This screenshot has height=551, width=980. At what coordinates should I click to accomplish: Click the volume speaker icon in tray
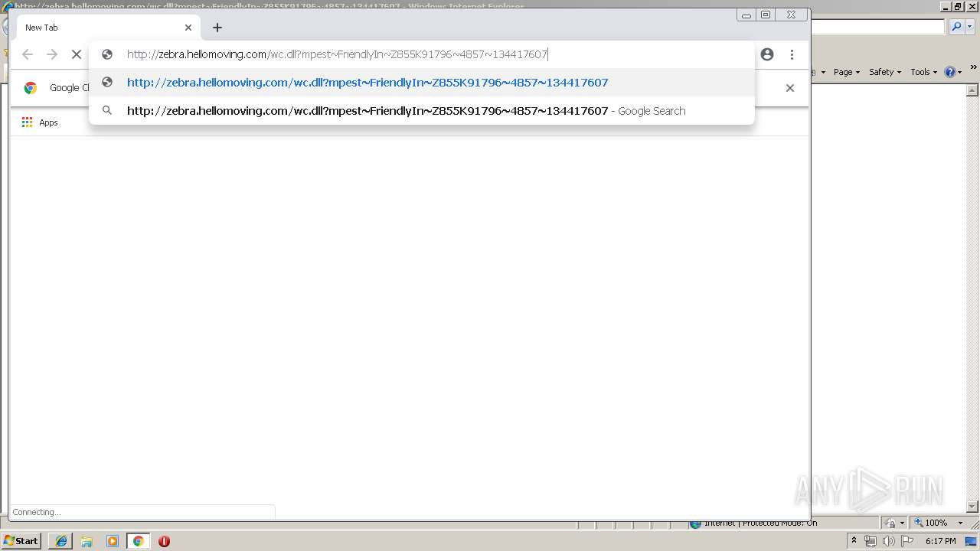point(889,541)
